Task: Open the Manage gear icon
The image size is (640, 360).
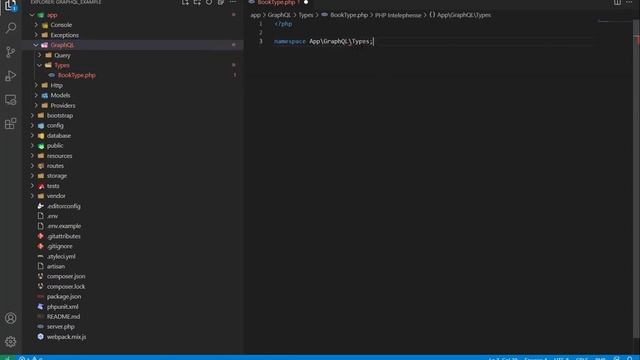Action: click(11, 342)
